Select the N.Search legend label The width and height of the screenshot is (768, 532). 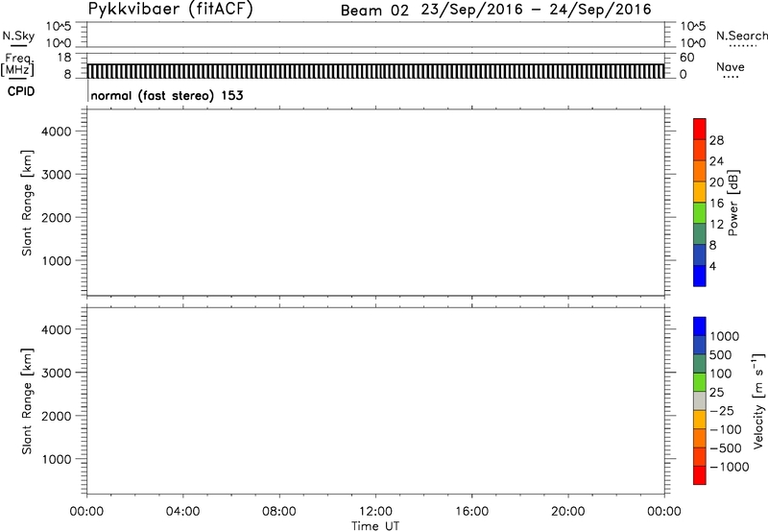coord(742,36)
